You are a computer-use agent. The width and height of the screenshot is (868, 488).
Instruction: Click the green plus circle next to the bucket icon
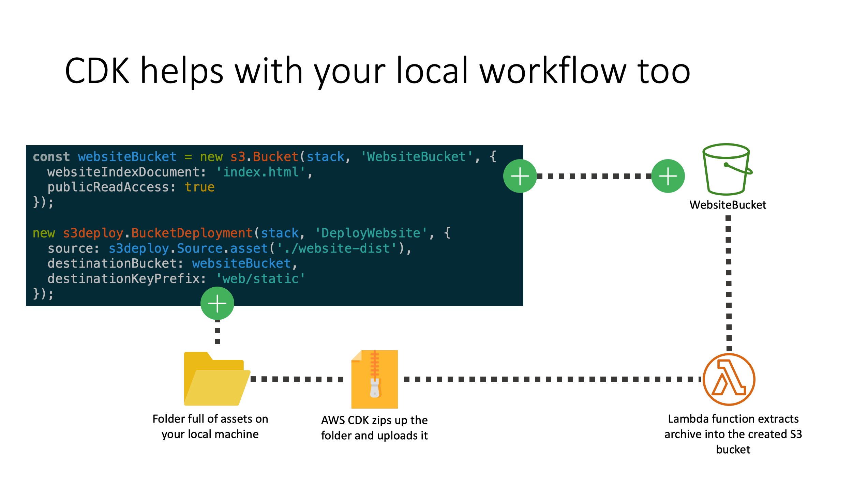(668, 176)
